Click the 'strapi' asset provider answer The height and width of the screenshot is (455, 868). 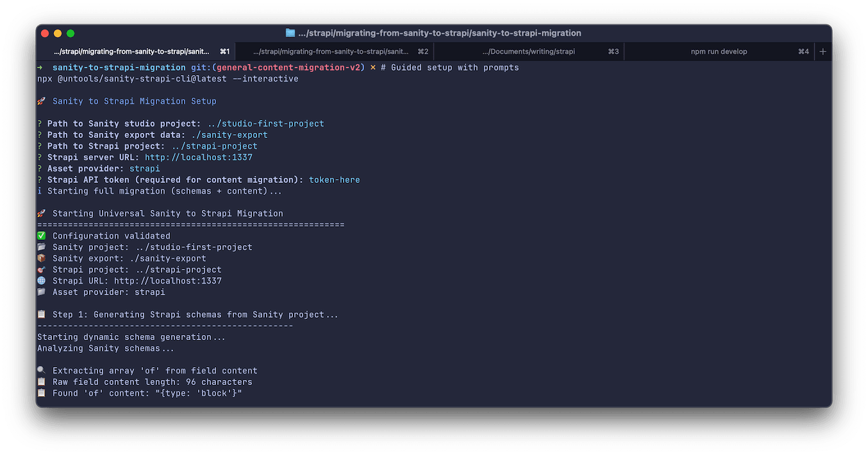pyautogui.click(x=145, y=169)
